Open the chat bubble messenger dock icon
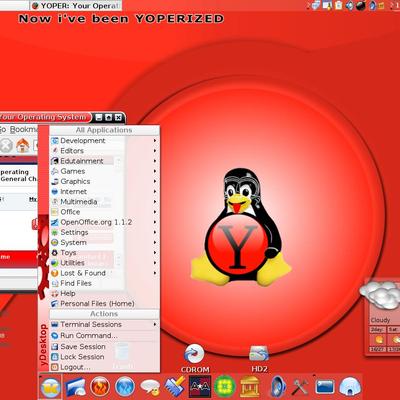This screenshot has height=400, width=400. [x=150, y=388]
